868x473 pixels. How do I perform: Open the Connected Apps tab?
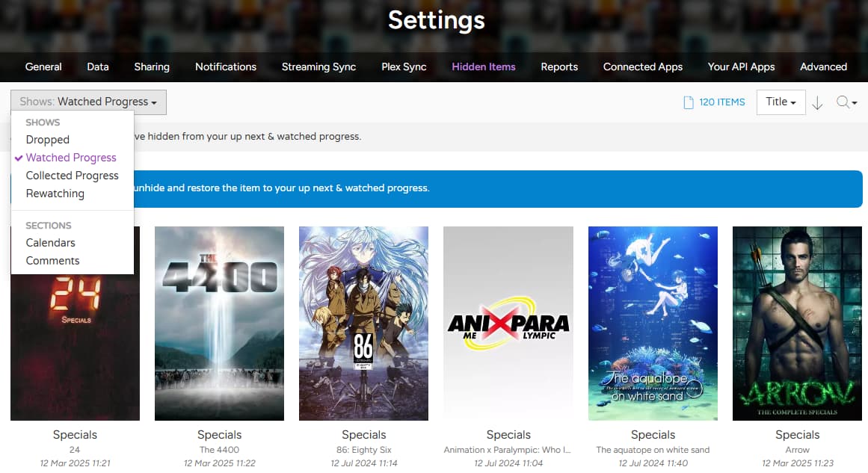pyautogui.click(x=643, y=67)
